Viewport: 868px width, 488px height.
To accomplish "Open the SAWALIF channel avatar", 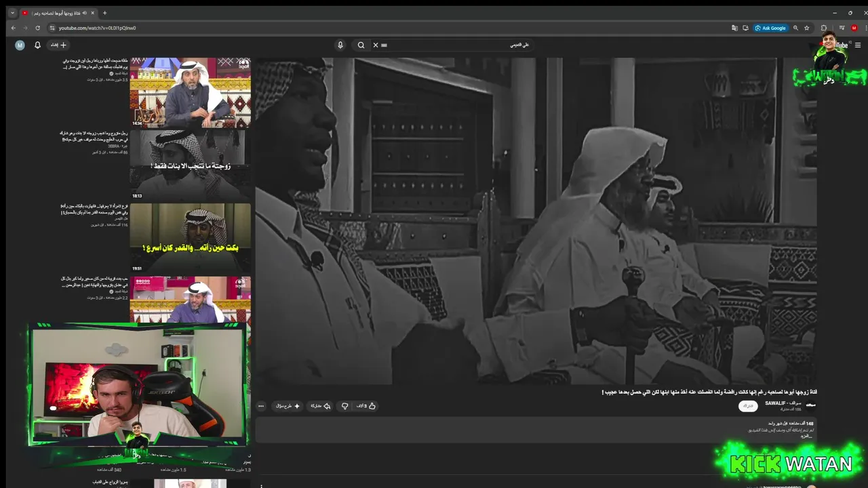I will [x=810, y=406].
